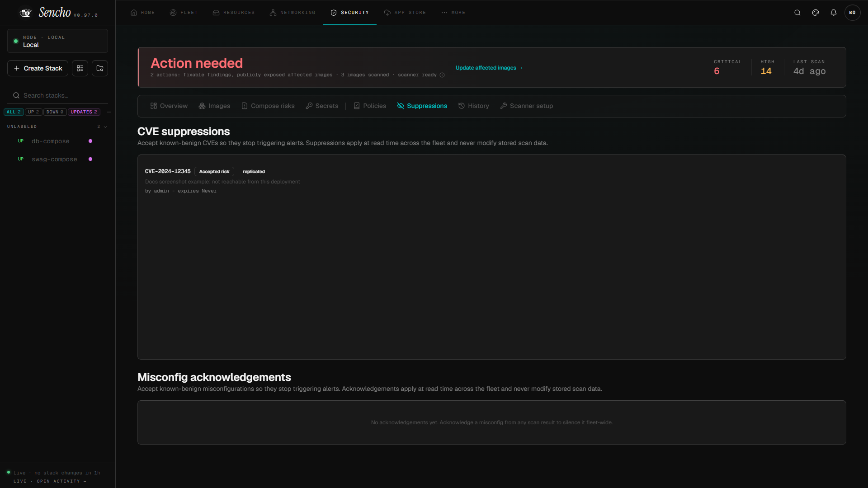Image resolution: width=868 pixels, height=488 pixels.
Task: Collapse the Unlabeled stacks group
Action: (x=105, y=127)
